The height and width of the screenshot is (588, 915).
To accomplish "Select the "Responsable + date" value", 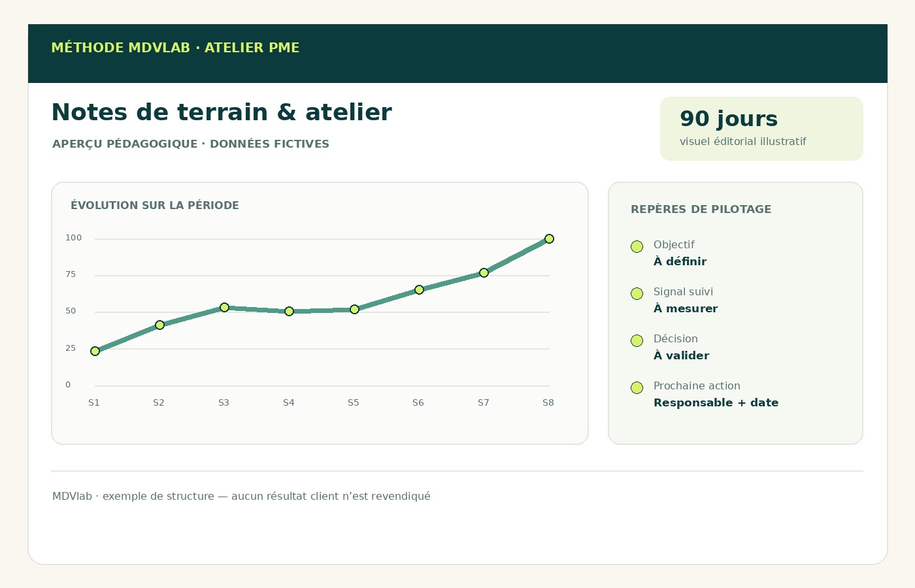I will (x=716, y=402).
